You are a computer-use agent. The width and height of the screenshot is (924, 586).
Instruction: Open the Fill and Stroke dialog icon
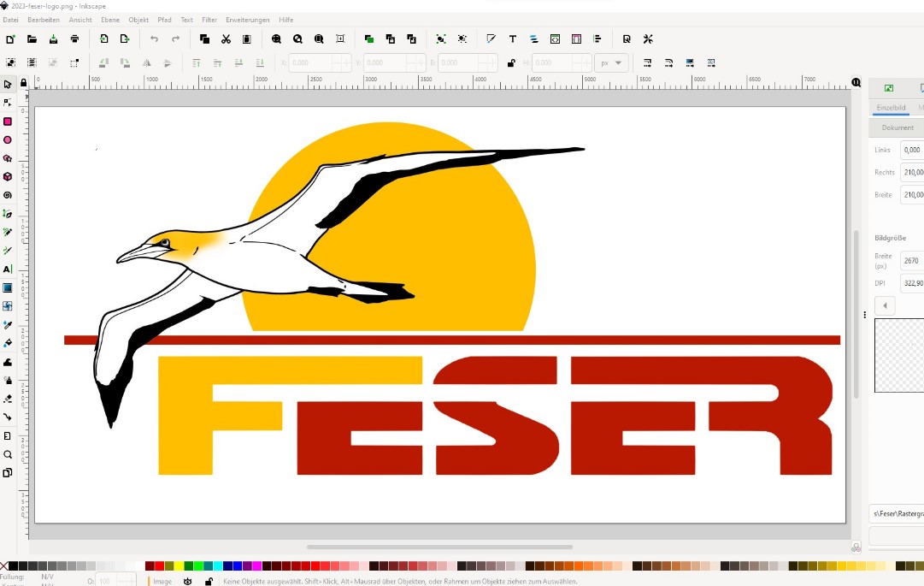491,38
